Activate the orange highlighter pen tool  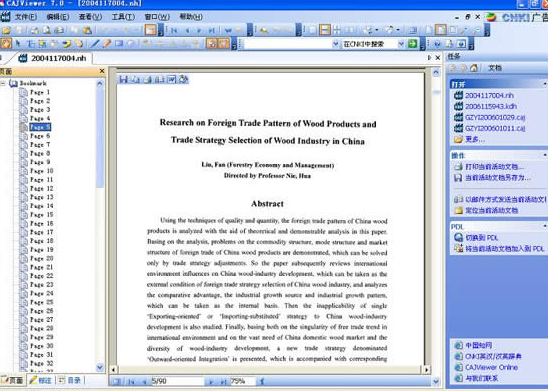[107, 44]
